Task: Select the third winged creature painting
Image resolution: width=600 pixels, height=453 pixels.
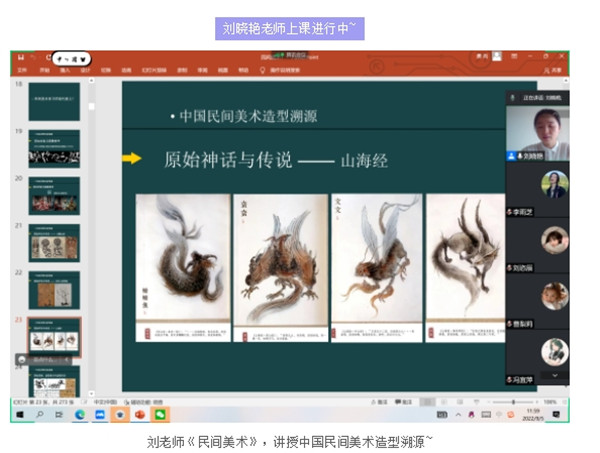Action: [377, 268]
